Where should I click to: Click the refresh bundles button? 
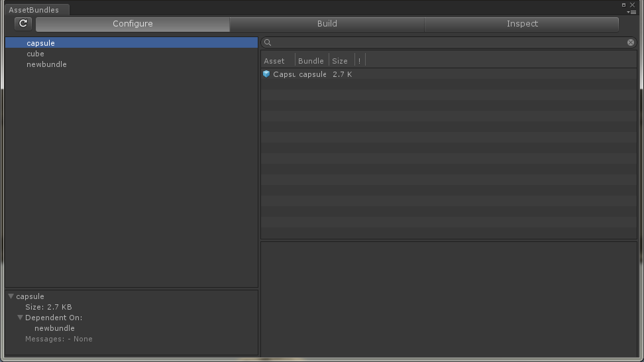[23, 24]
